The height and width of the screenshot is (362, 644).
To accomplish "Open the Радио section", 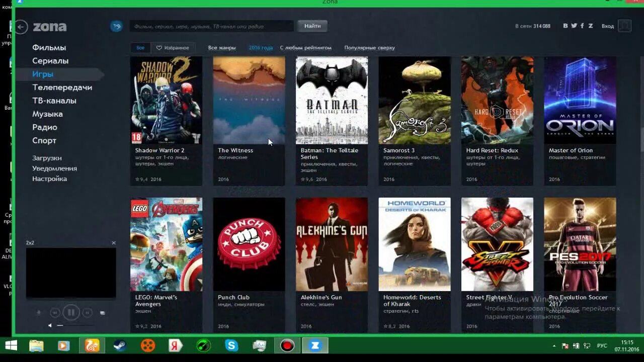I will pyautogui.click(x=45, y=127).
